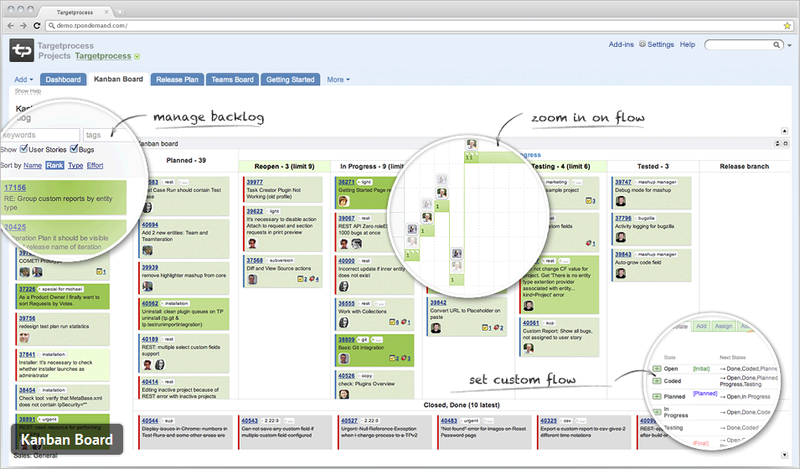Click the avatar on card 39622

point(253,243)
